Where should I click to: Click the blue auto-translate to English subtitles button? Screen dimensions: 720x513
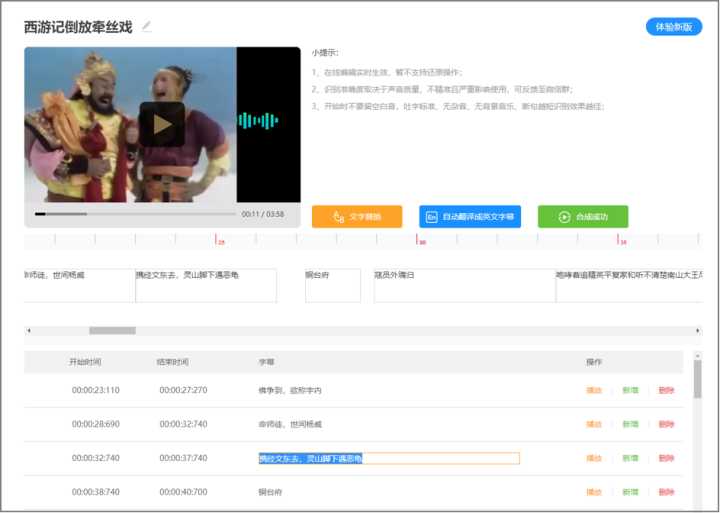pyautogui.click(x=470, y=217)
